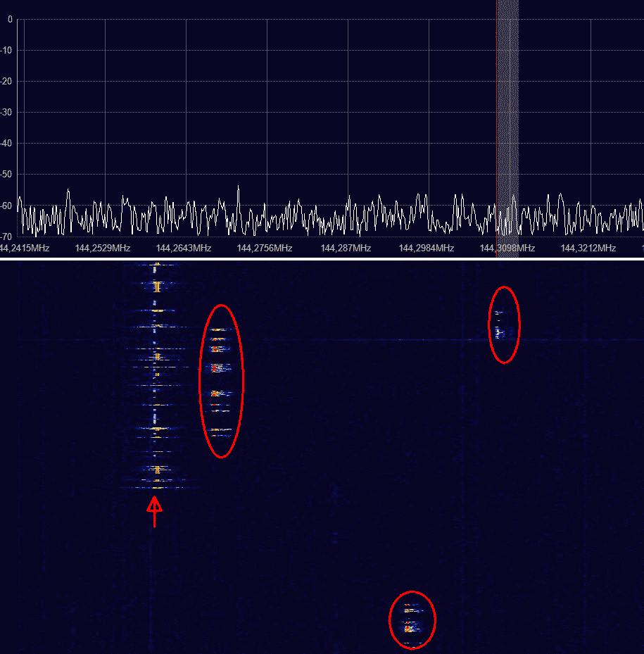This screenshot has height=654, width=644.
Task: Click the 144,2756MHz frequency label
Action: [265, 249]
